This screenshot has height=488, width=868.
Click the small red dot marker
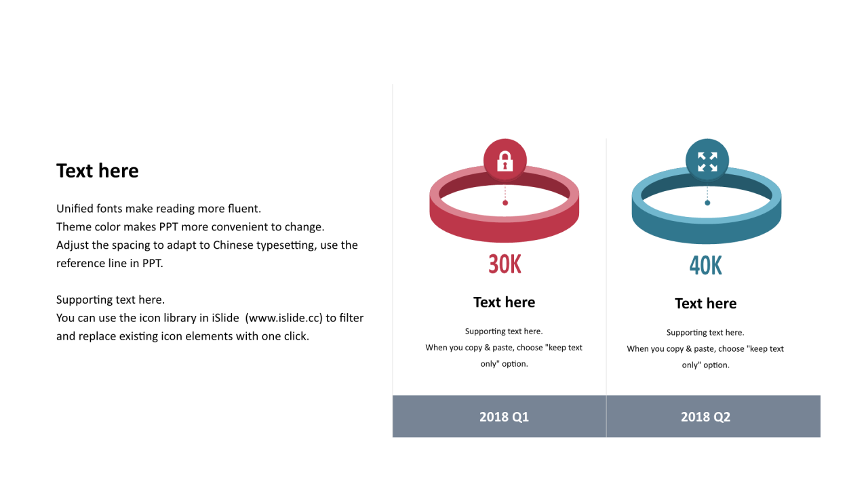click(505, 203)
